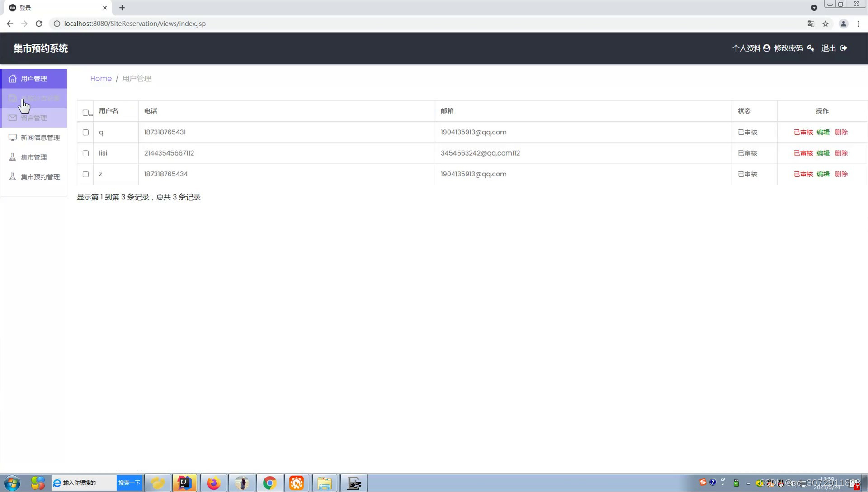Click 已审核 action for user lisi
The image size is (868, 492).
(803, 153)
